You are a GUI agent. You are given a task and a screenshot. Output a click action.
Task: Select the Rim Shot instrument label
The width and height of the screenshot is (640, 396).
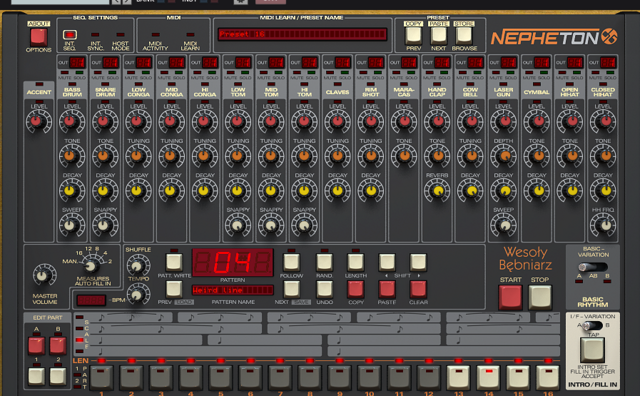tap(371, 92)
